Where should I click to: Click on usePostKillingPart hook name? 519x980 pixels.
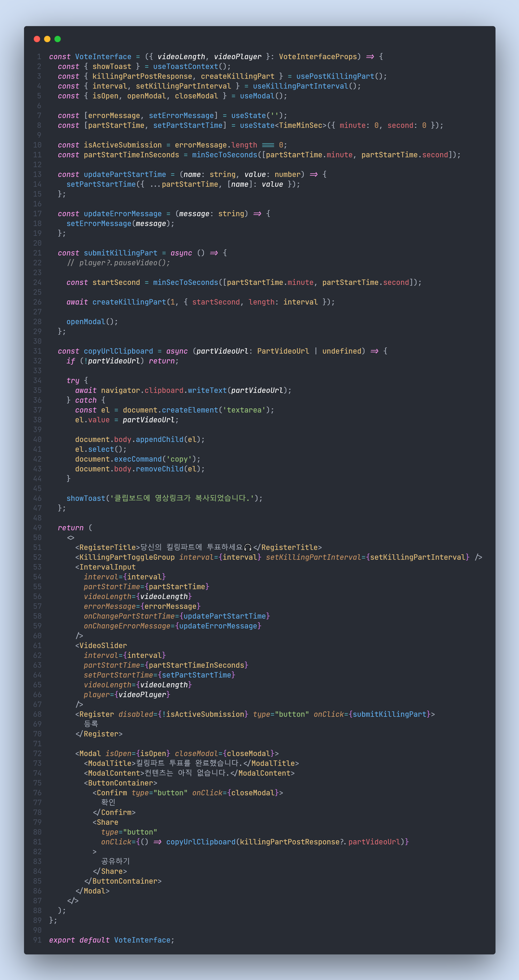click(335, 76)
